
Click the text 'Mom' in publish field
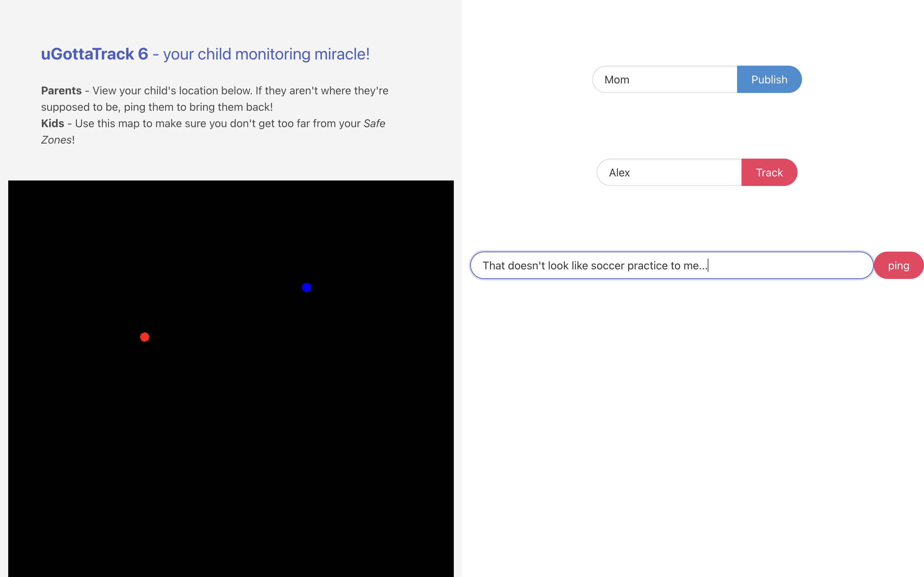point(616,79)
